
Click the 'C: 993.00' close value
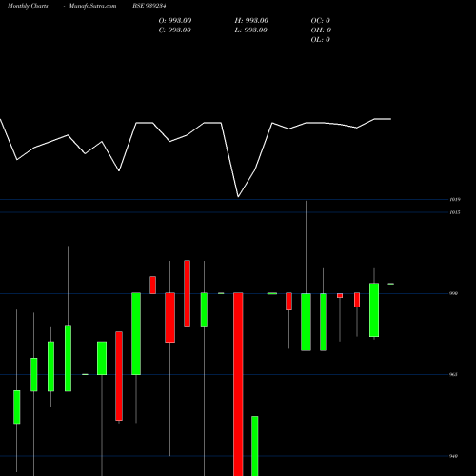tap(175, 30)
